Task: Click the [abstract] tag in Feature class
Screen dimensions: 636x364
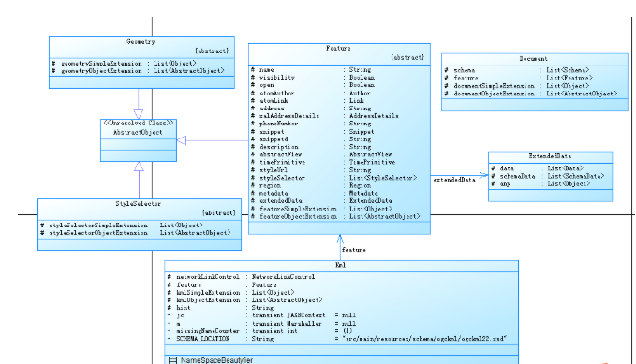Action: click(x=407, y=57)
